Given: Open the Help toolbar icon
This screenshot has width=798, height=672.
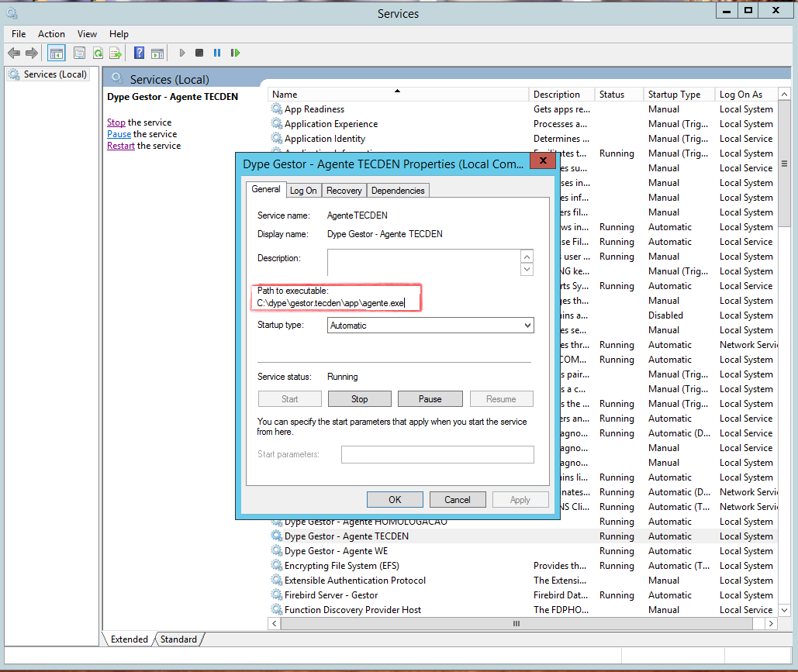Looking at the screenshot, I should [139, 53].
